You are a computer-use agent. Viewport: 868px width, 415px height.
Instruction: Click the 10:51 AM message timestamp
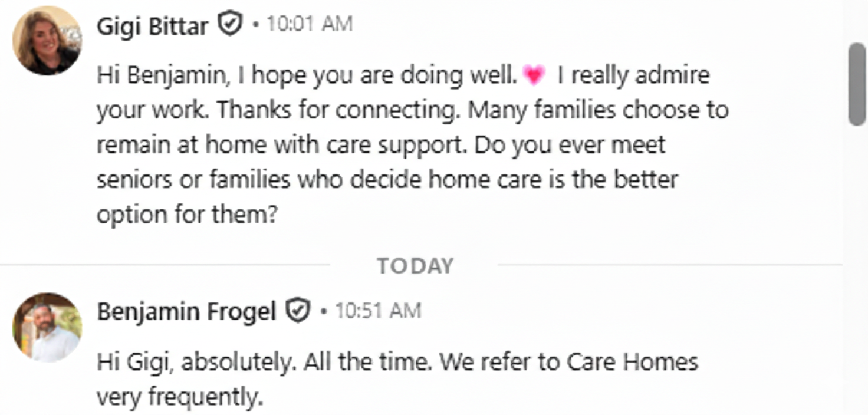[377, 311]
